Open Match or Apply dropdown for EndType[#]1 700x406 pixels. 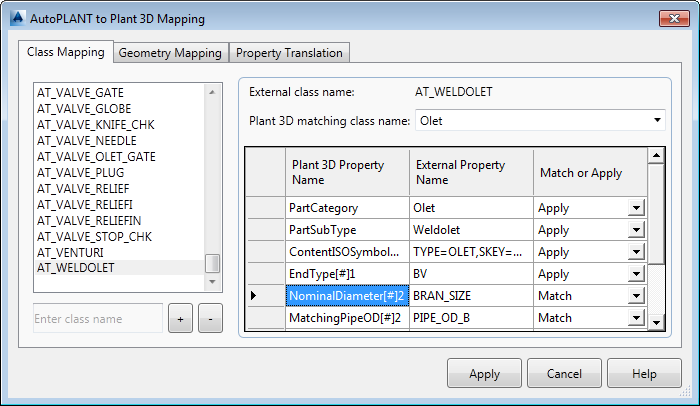click(636, 274)
